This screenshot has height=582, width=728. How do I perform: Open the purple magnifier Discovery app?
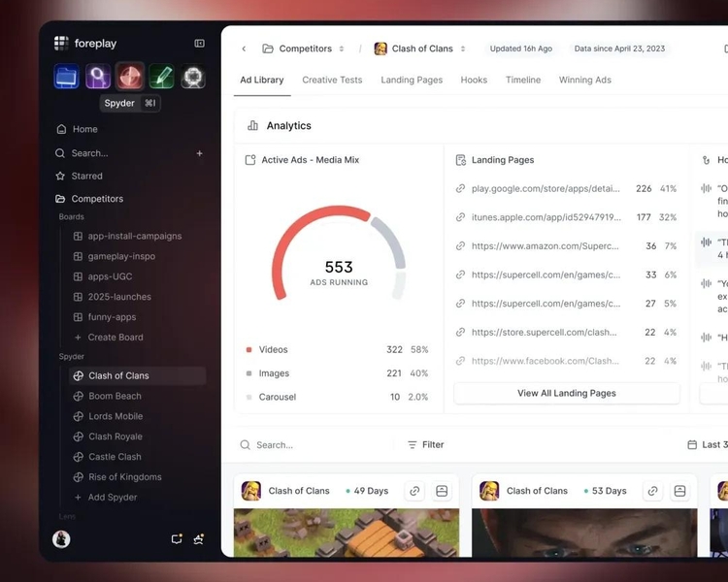[x=98, y=76]
